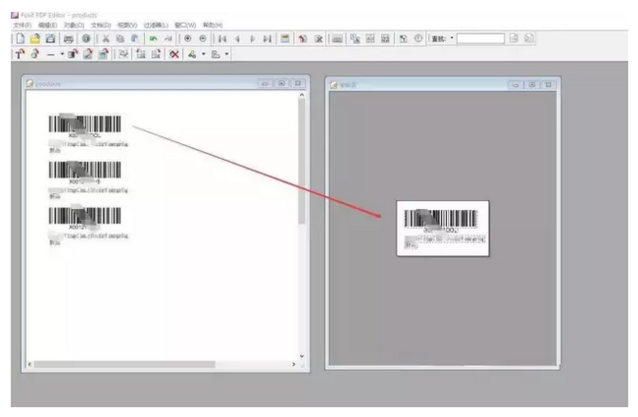Expand the dropdown arrow right of red X

coord(204,54)
